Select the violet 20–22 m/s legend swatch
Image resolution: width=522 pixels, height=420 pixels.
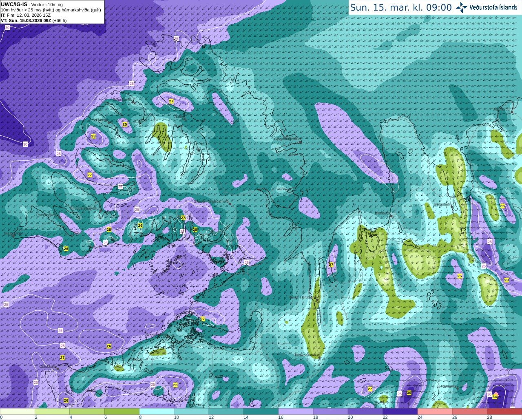[365, 411]
